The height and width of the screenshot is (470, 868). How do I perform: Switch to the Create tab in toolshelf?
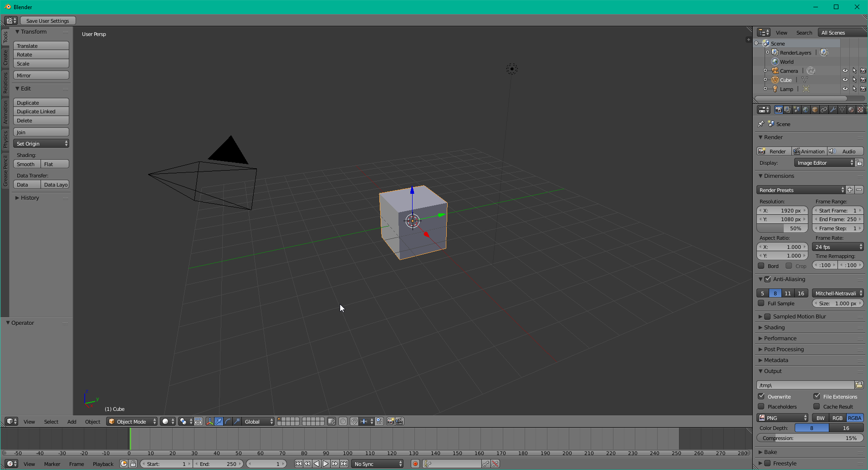[x=5, y=57]
